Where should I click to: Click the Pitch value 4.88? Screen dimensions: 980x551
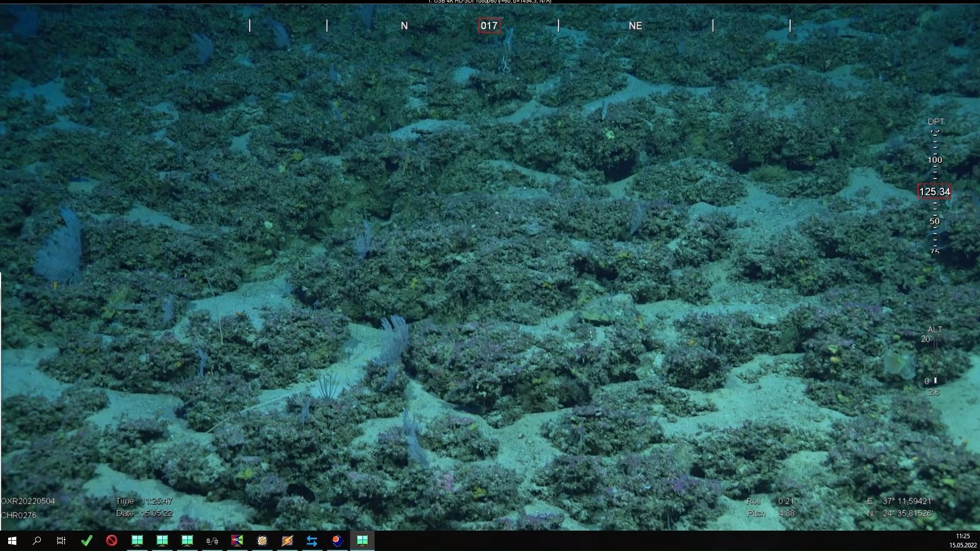[x=787, y=513]
